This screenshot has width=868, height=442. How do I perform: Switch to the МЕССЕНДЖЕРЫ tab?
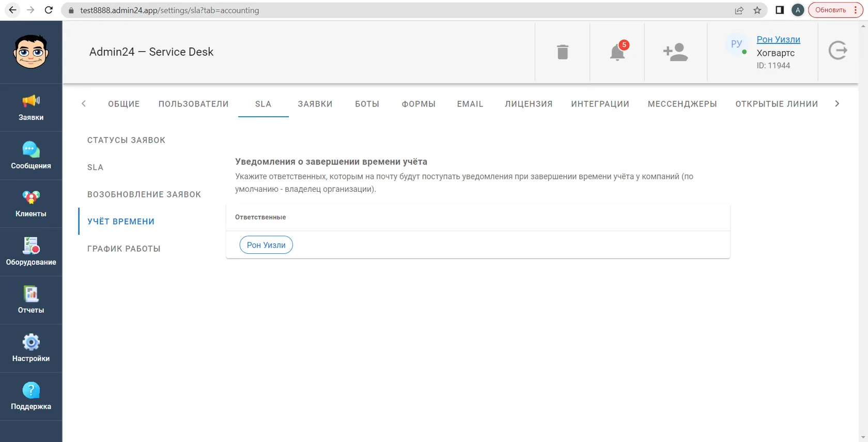[683, 104]
